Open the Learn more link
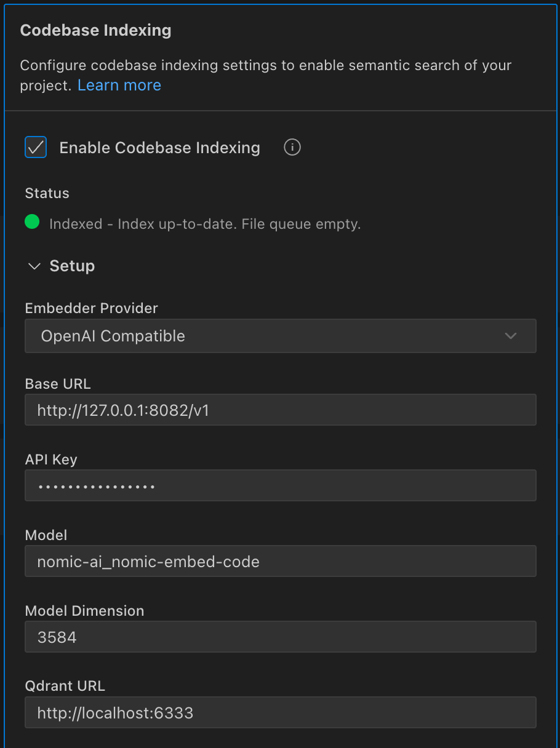The image size is (560, 748). [119, 85]
